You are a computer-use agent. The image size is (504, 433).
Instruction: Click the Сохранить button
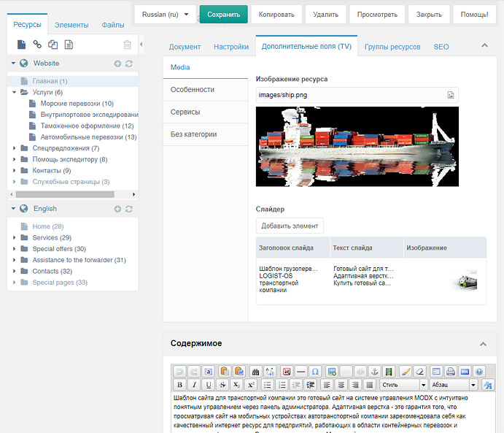[223, 14]
